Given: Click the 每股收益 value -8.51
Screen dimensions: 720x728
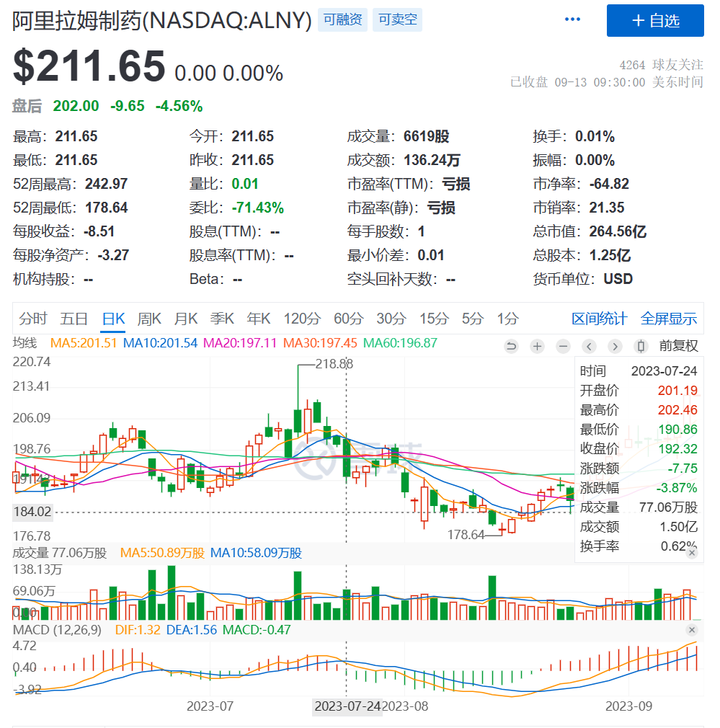Looking at the screenshot, I should pyautogui.click(x=99, y=231).
